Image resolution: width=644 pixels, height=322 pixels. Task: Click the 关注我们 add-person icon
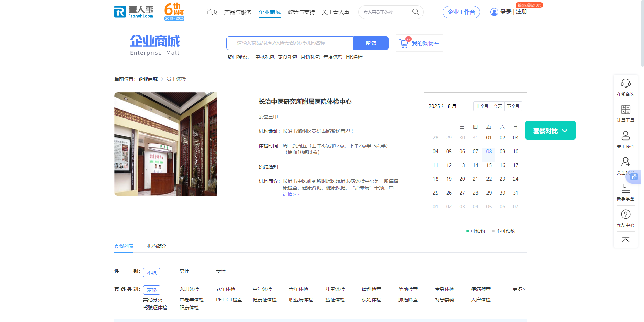[x=625, y=162]
